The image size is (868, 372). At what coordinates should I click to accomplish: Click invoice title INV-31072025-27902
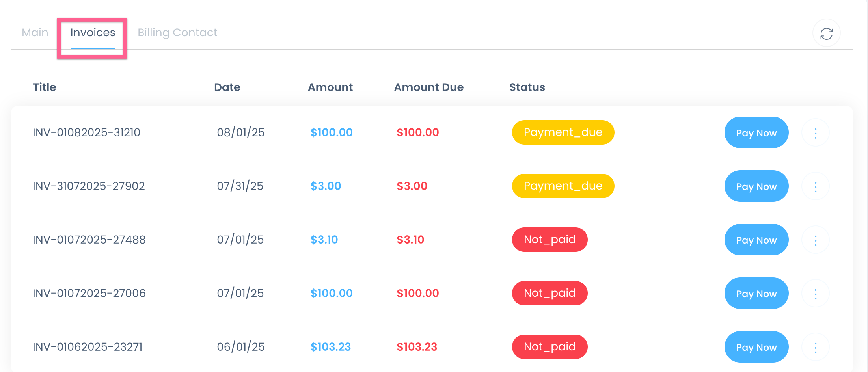point(89,186)
